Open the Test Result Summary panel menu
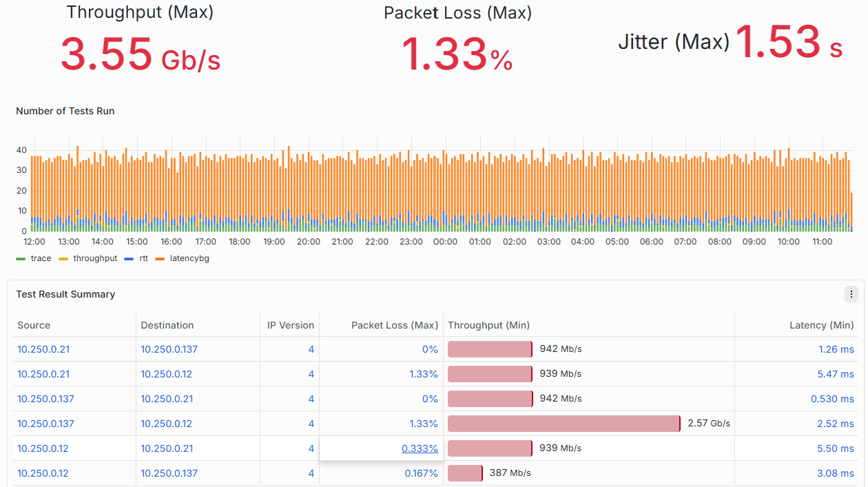868x487 pixels. [x=851, y=294]
